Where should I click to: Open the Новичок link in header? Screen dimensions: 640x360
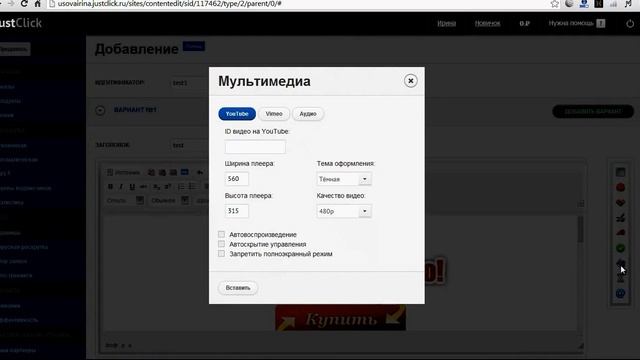(x=487, y=23)
